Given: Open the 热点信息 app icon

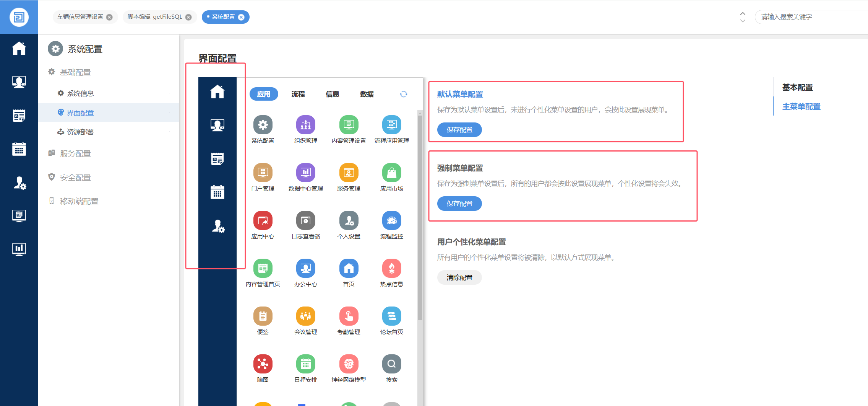Looking at the screenshot, I should tap(391, 269).
